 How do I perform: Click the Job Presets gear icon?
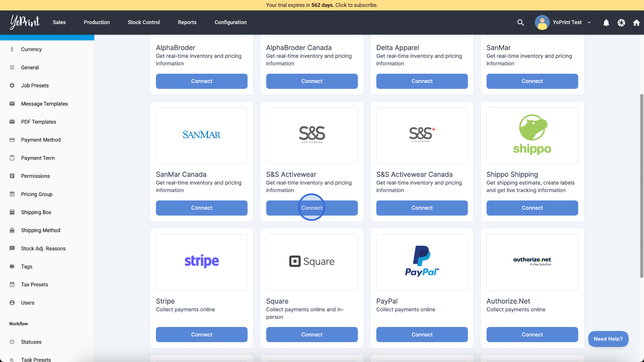12,85
